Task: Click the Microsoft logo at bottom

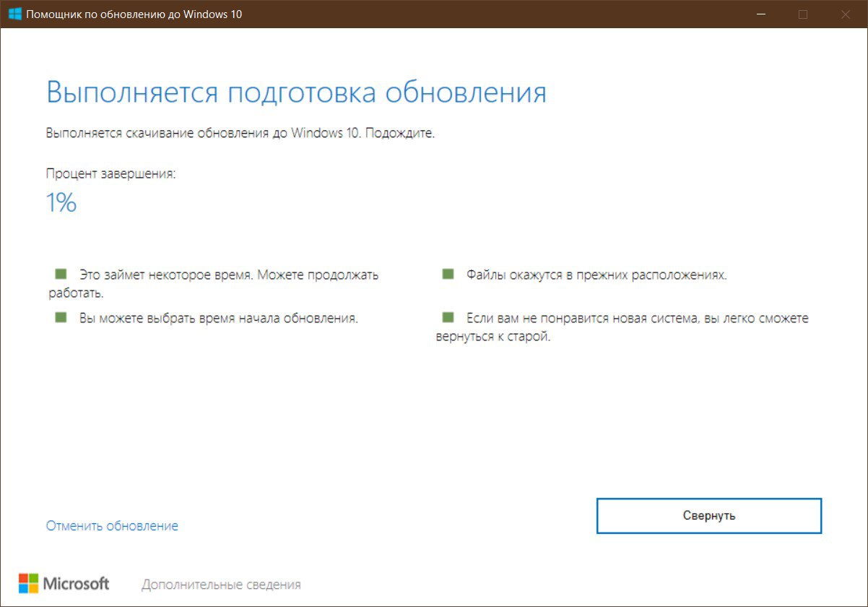Action: point(64,583)
